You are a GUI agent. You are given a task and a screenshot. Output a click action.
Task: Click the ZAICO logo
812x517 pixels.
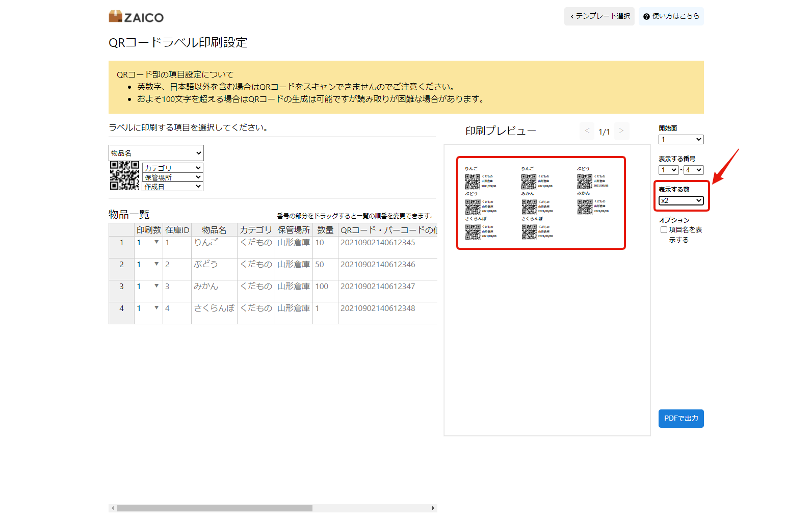(136, 17)
